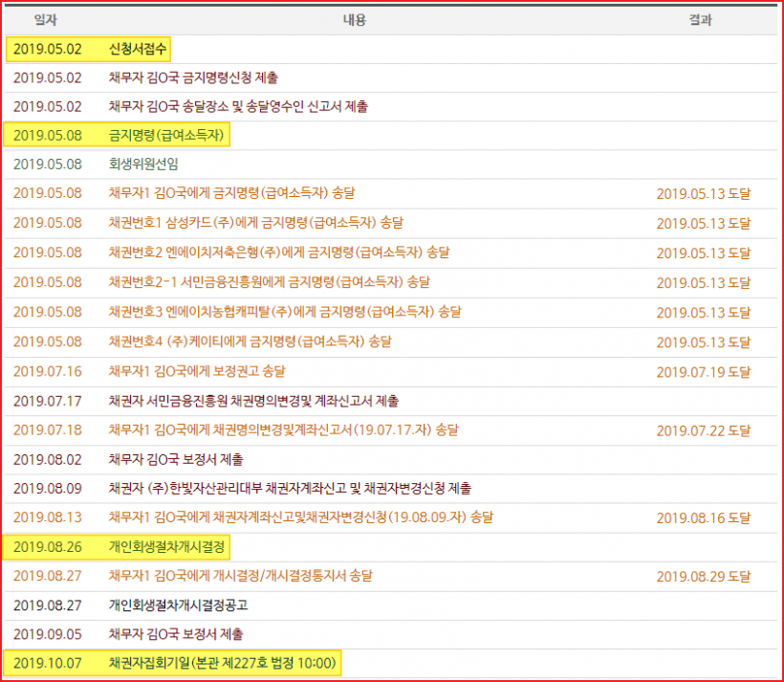The height and width of the screenshot is (682, 784).
Task: Click the 2019.08.29 도달 result
Action: [703, 577]
